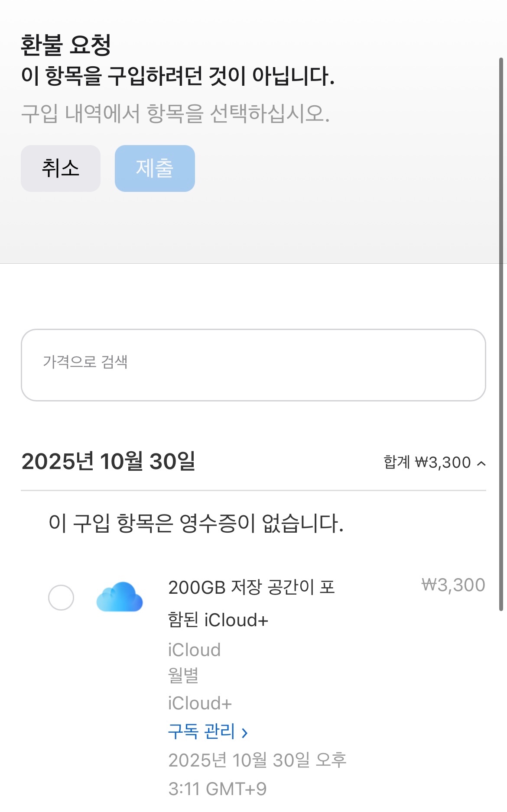Open the 구독 관리 link
This screenshot has height=812, width=507.
(201, 731)
